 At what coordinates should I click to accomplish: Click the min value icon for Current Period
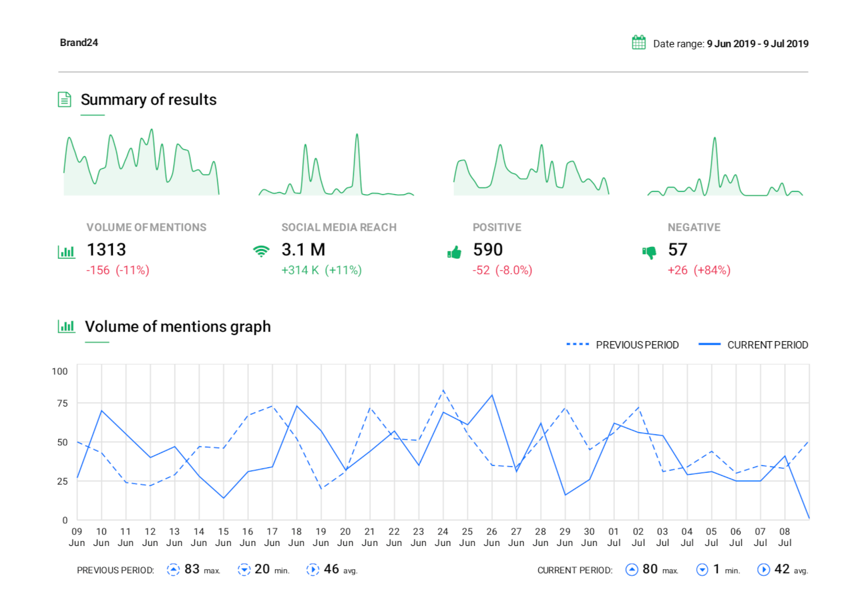click(702, 569)
